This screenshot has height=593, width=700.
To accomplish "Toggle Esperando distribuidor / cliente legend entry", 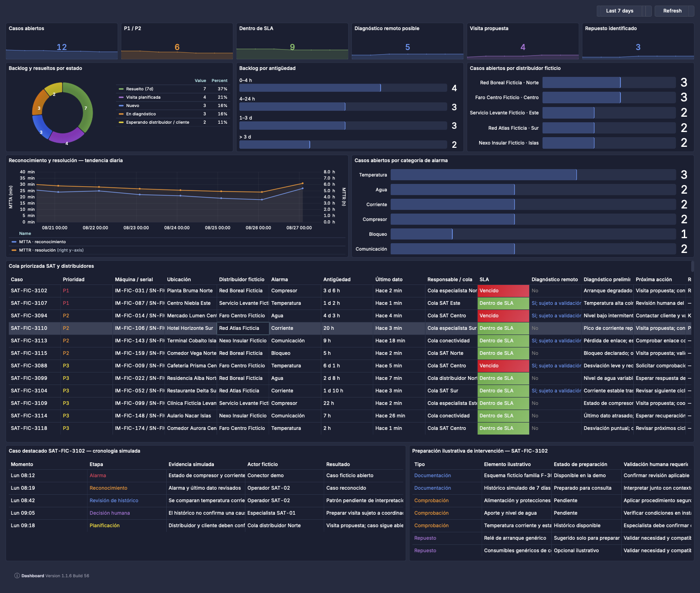I will 157,122.
